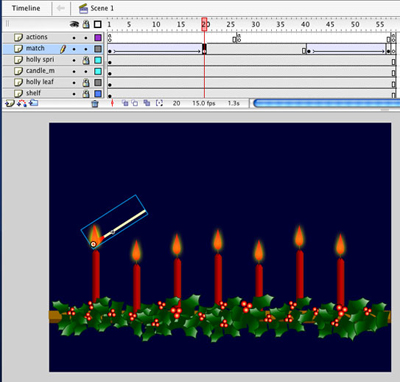Turn on Onion Skin button
The image size is (400, 382).
(x=125, y=103)
